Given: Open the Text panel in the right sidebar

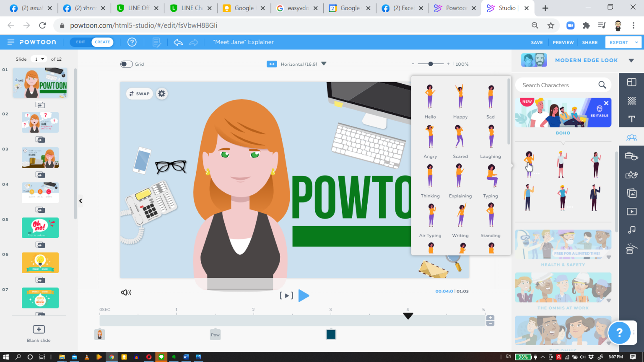Looking at the screenshot, I should (631, 119).
